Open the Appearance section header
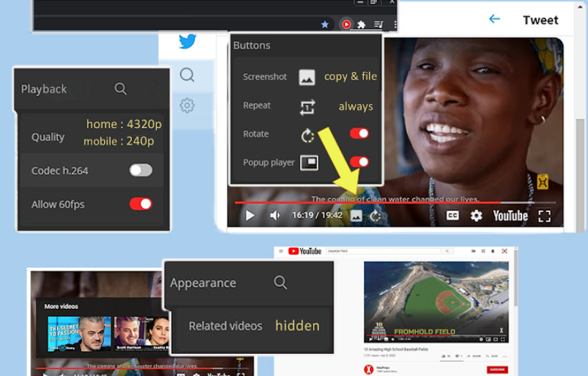This screenshot has width=588, height=376. pyautogui.click(x=203, y=283)
